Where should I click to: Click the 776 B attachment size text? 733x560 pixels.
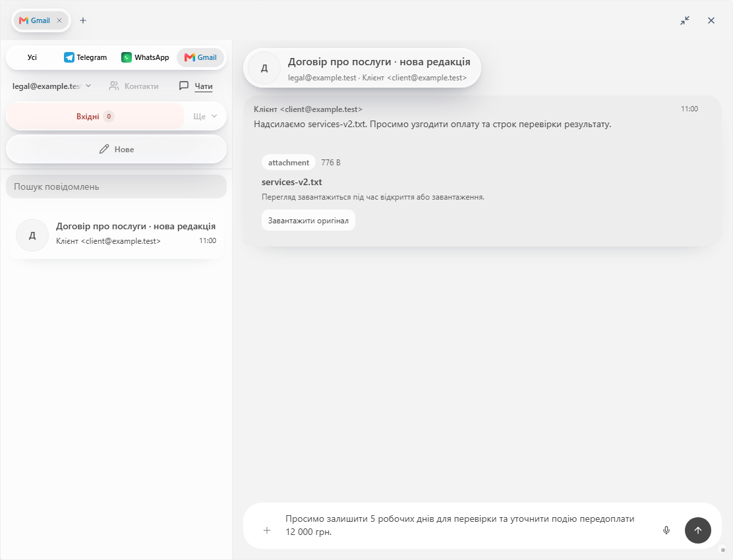[x=330, y=163]
